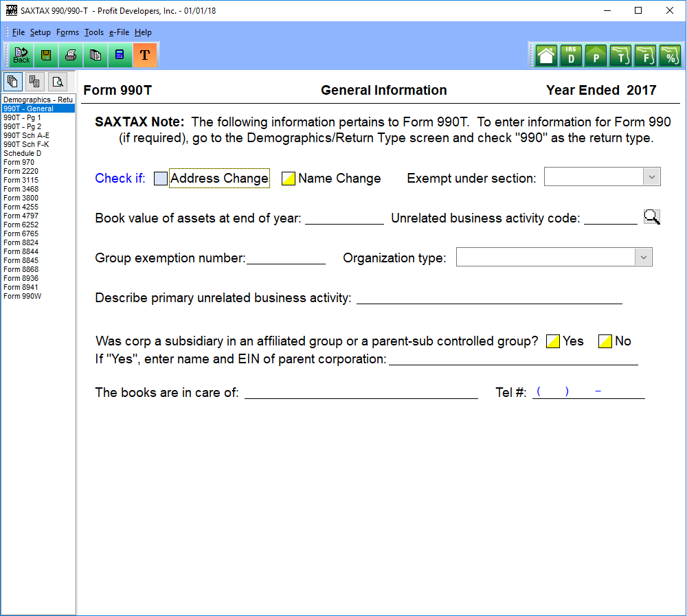Click the Unrelated business activity code field
The width and height of the screenshot is (687, 616).
pos(611,218)
